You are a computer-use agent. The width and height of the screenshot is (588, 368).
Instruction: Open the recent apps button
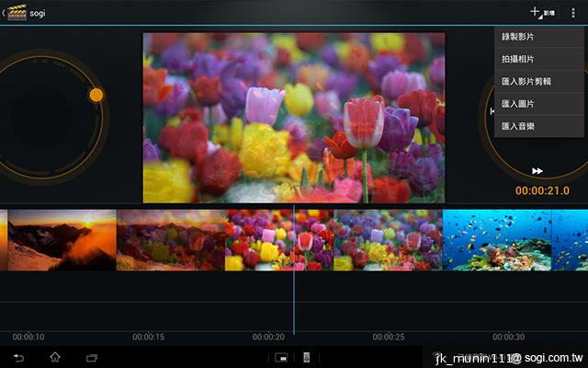[92, 358]
